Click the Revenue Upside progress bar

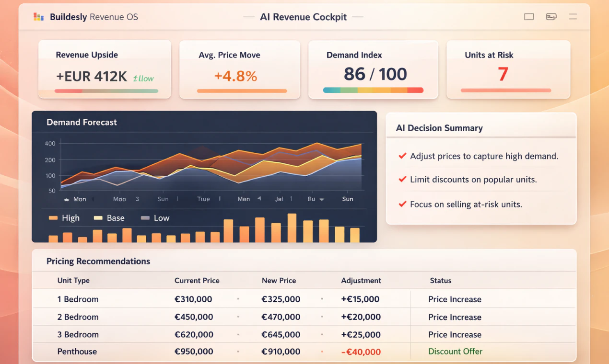pos(106,91)
